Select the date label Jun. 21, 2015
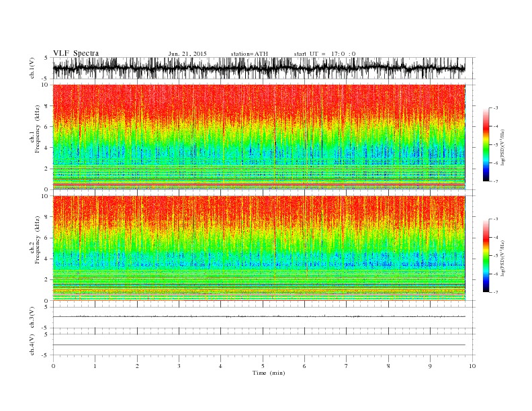Viewport: 532px width, 411px height. pos(187,54)
